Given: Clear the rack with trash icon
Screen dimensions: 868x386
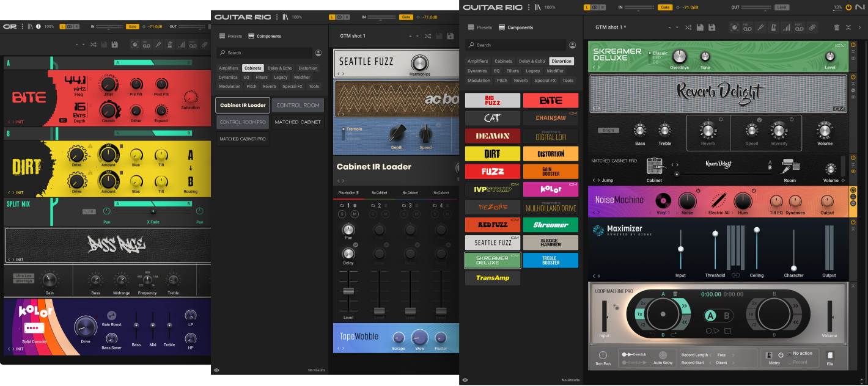Looking at the screenshot, I should pyautogui.click(x=837, y=27).
